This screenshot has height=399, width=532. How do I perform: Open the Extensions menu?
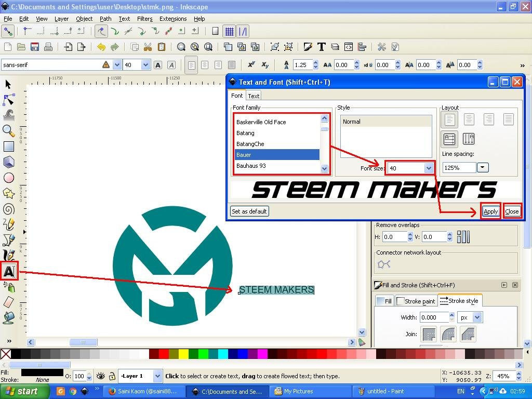click(173, 19)
